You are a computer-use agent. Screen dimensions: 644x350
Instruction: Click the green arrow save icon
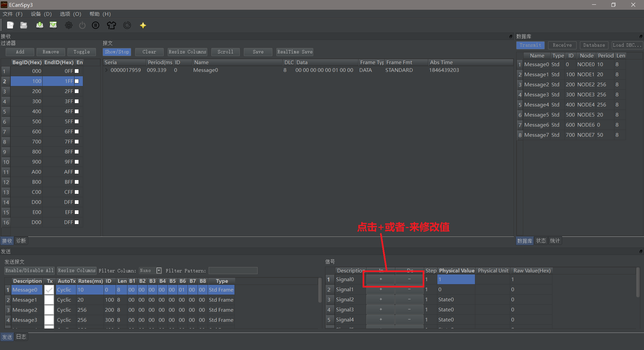[x=40, y=25]
